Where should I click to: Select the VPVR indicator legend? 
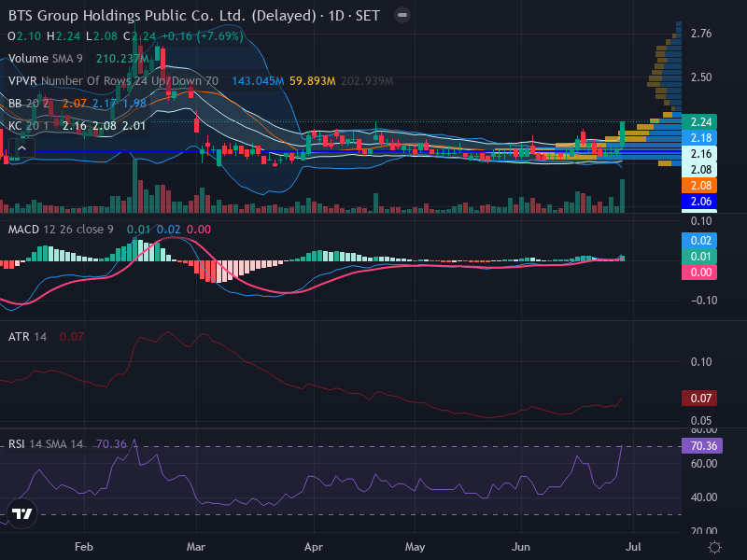(113, 81)
